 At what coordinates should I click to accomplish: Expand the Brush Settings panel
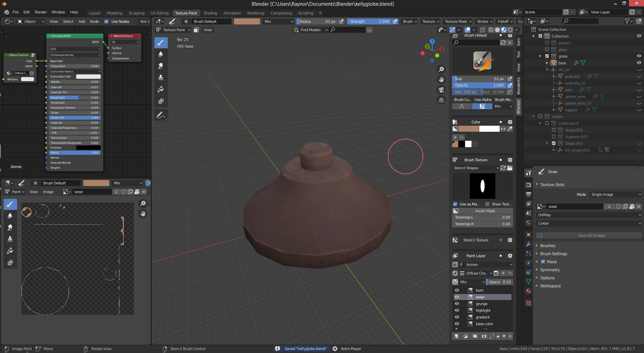pos(553,254)
